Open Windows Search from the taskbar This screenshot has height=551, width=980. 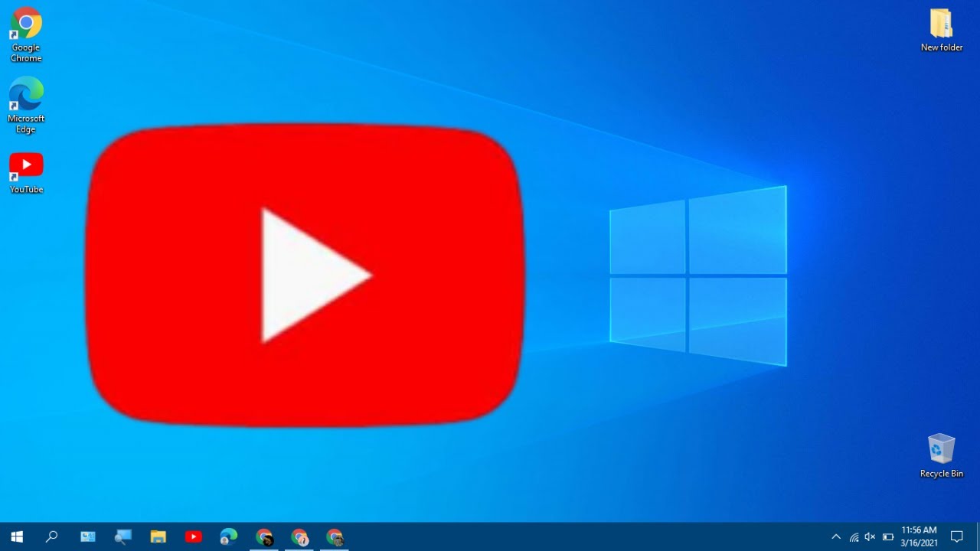coord(51,536)
